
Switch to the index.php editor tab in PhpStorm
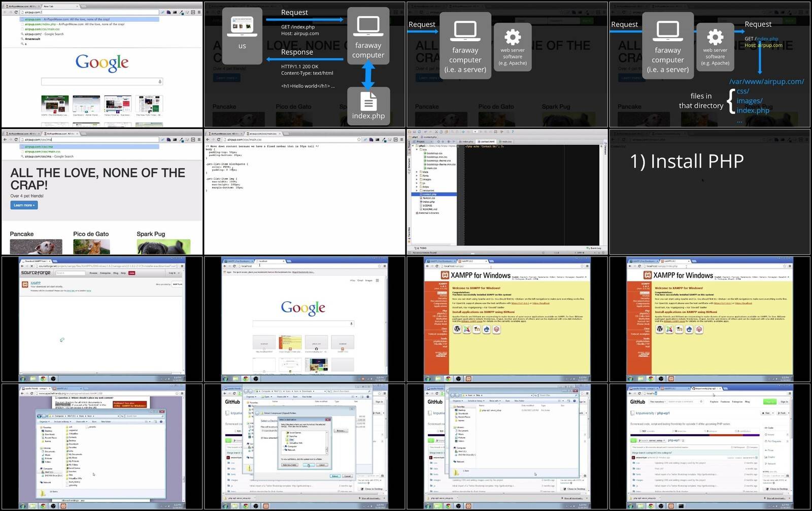pos(467,142)
